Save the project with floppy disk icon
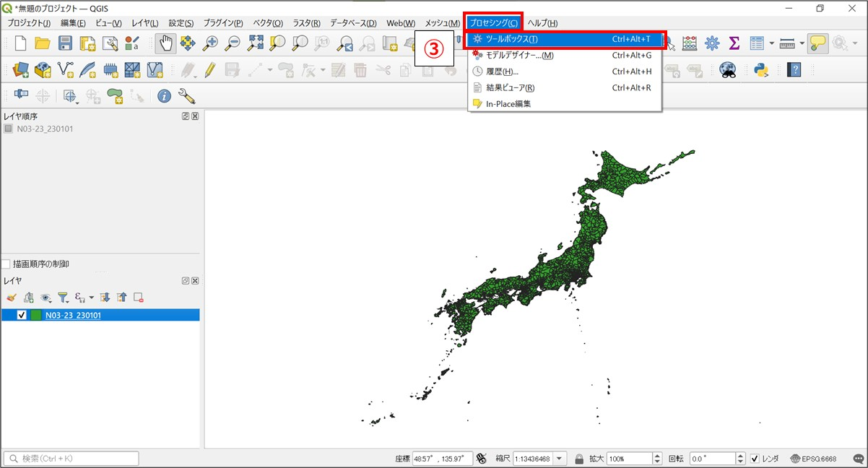The height and width of the screenshot is (468, 868). [65, 43]
